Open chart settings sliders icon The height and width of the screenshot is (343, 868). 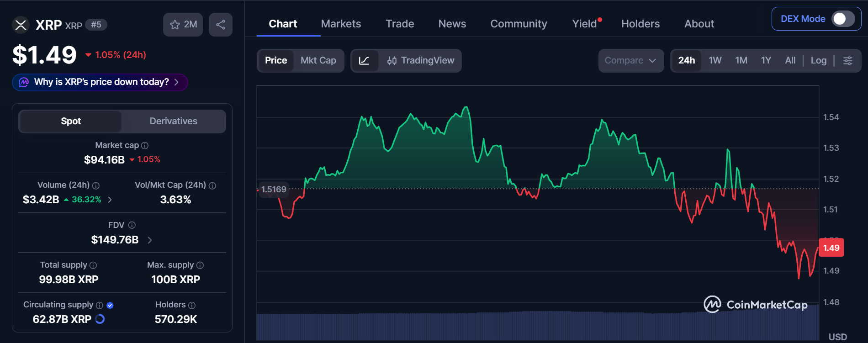click(848, 61)
